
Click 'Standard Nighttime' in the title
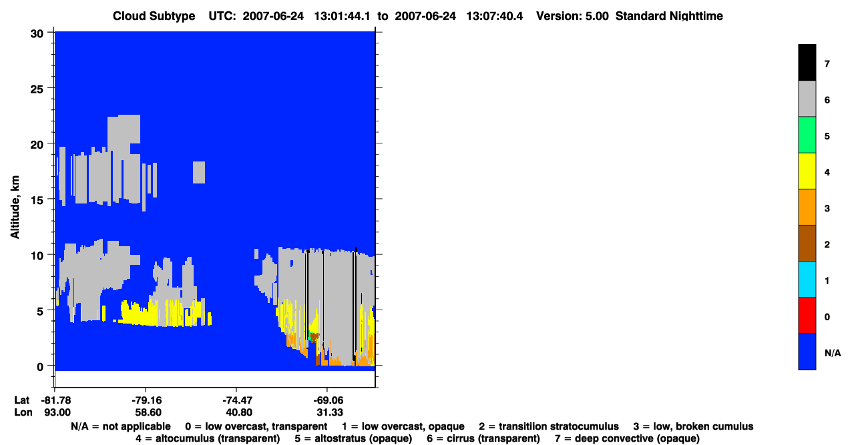coord(669,16)
